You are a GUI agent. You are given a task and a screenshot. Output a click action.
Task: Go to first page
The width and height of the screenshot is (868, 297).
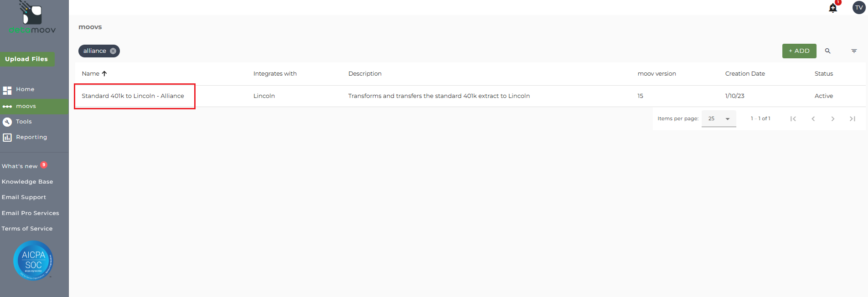point(793,119)
